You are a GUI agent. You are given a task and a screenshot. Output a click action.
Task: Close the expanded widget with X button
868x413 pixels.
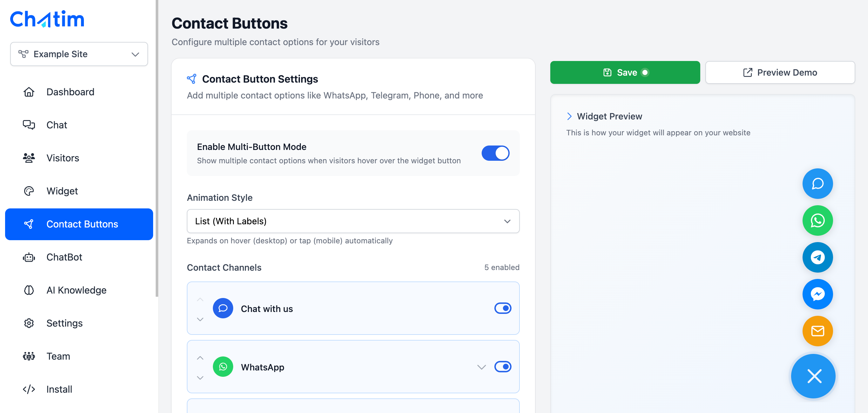pyautogui.click(x=814, y=376)
